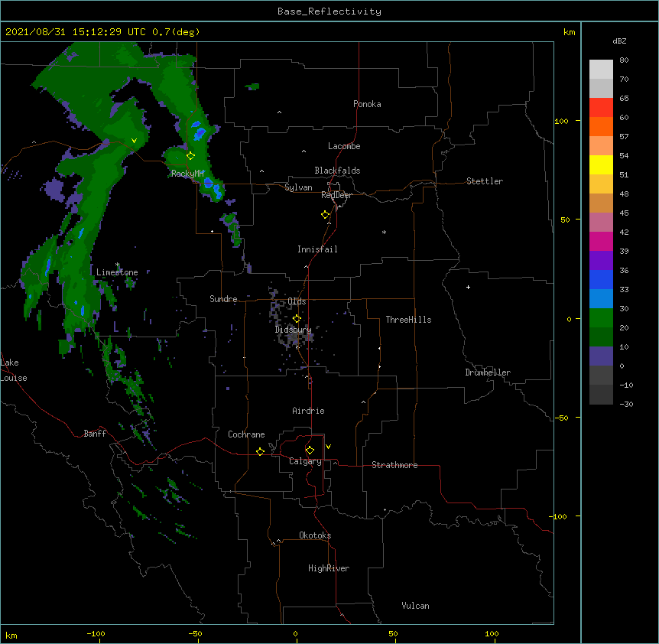Click the RockyMH label
659x644 pixels.
pos(187,173)
